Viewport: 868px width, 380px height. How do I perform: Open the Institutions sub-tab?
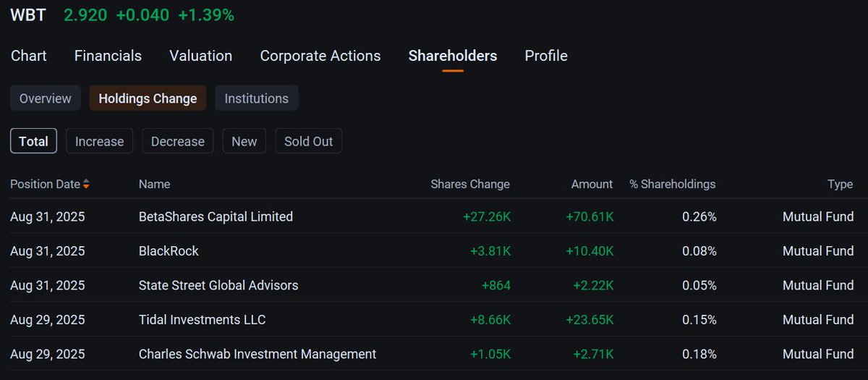click(x=257, y=98)
